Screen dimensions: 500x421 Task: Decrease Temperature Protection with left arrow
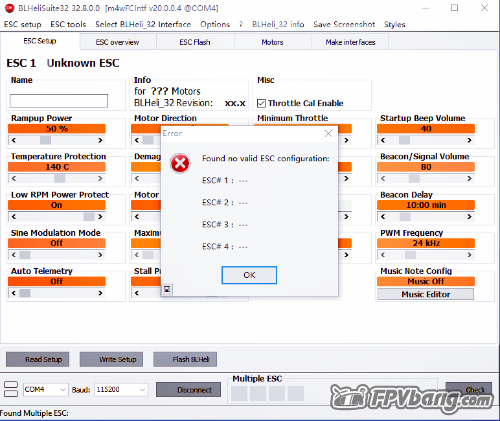pyautogui.click(x=13, y=178)
